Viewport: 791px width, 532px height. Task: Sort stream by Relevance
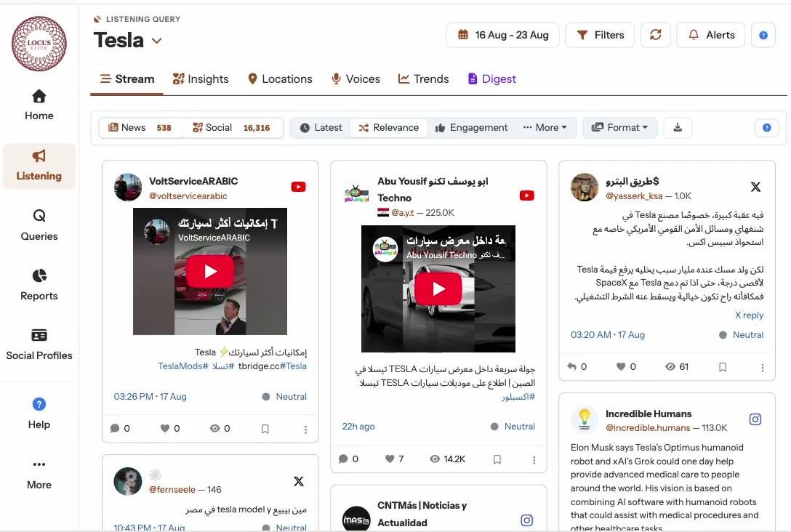tap(388, 128)
